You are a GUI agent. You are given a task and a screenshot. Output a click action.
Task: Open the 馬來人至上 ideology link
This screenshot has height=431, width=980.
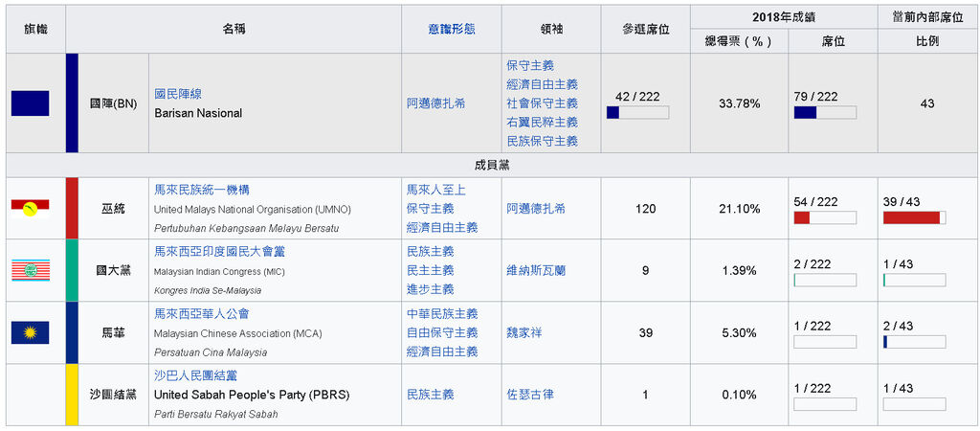pyautogui.click(x=436, y=190)
